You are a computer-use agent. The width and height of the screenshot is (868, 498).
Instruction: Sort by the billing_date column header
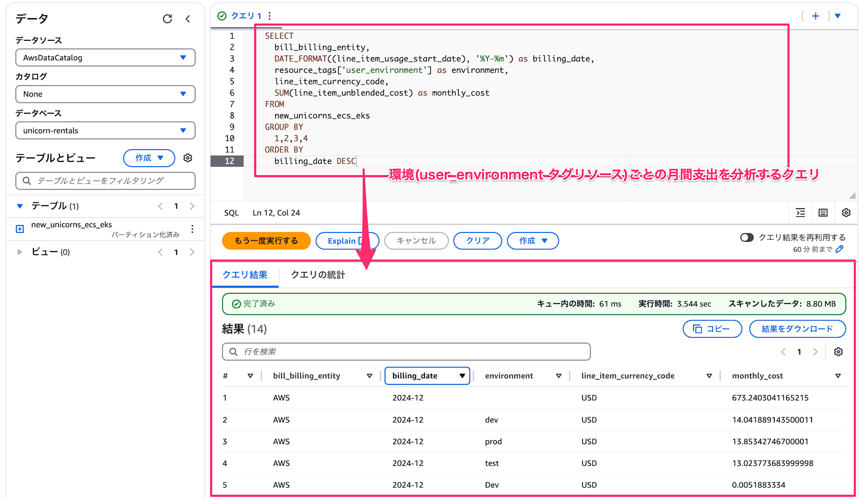pyautogui.click(x=427, y=376)
